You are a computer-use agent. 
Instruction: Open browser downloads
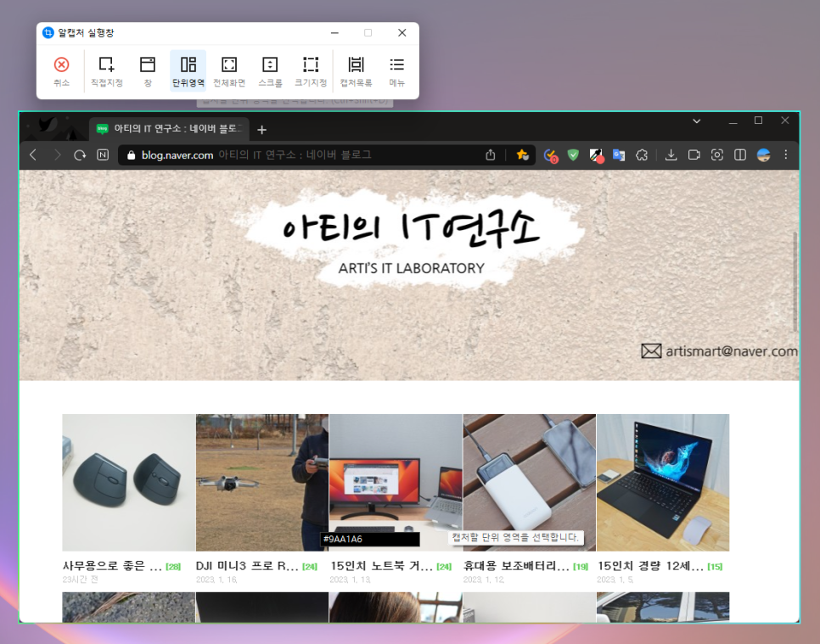point(671,154)
